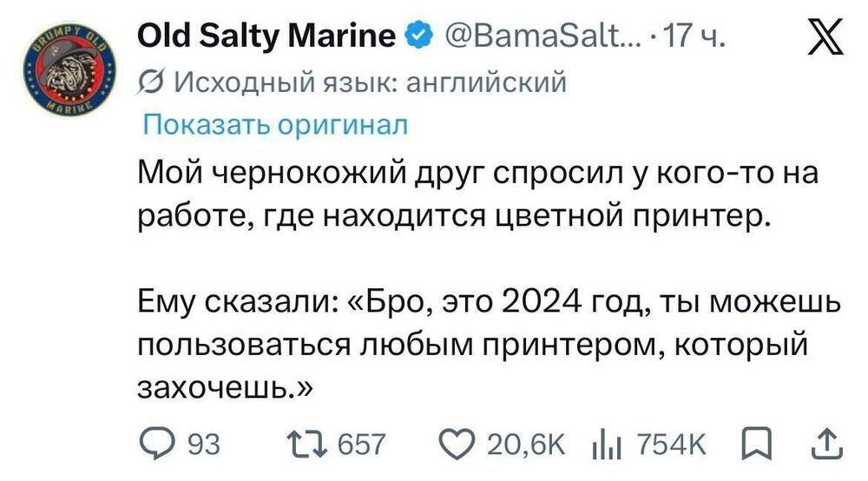This screenshot has height=481, width=868.
Task: Click the 657 reposts count
Action: (x=361, y=445)
